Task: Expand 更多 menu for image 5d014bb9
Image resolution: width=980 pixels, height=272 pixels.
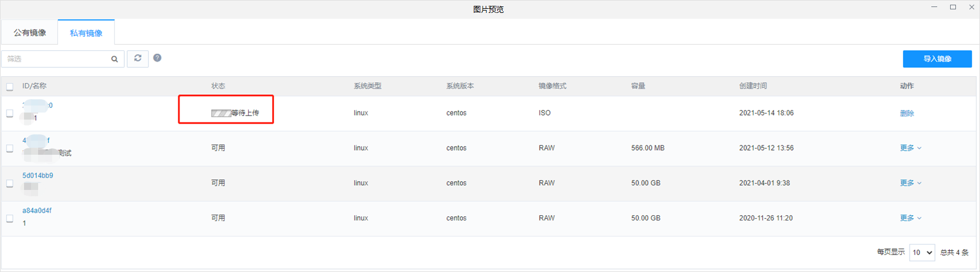Action: (911, 183)
